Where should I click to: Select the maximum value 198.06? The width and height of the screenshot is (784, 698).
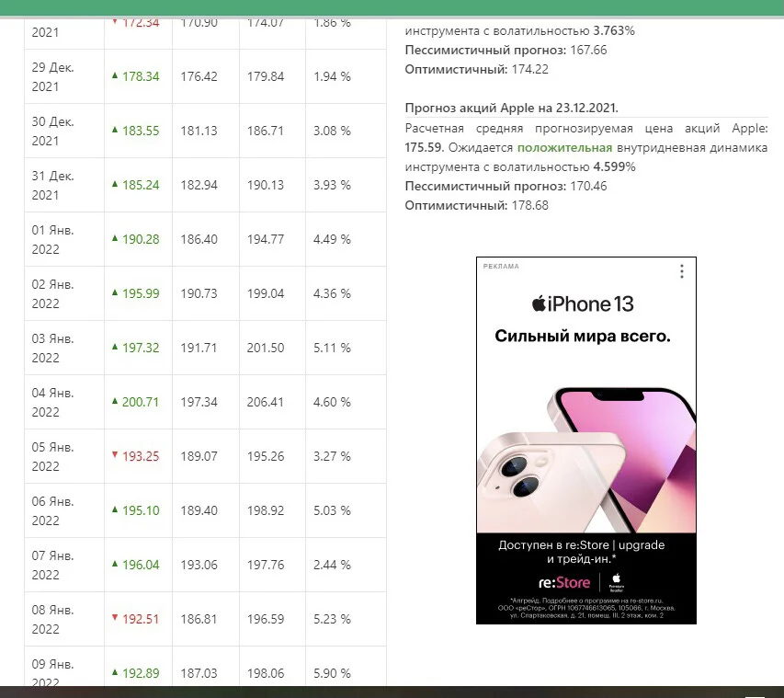pos(266,673)
